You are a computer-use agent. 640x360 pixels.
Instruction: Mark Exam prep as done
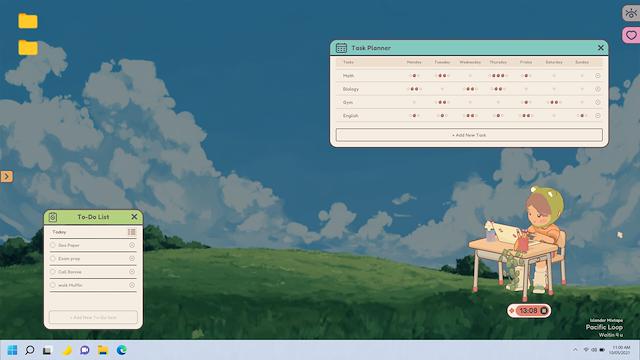point(53,258)
